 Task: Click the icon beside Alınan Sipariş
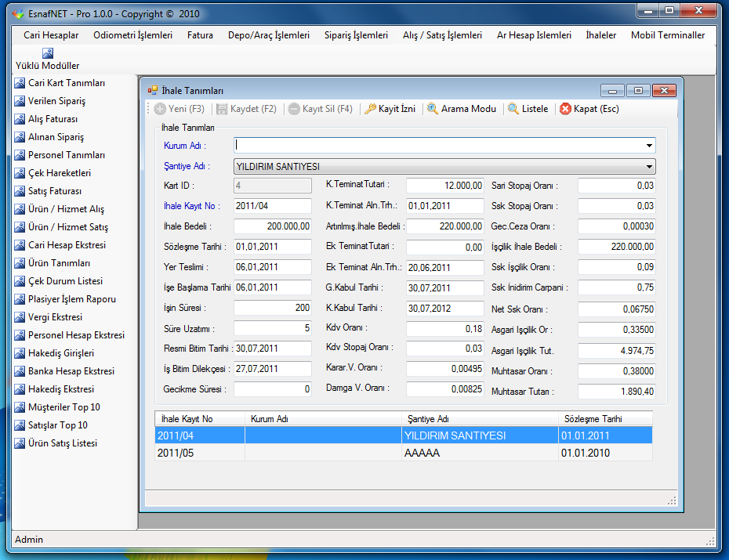[20, 137]
